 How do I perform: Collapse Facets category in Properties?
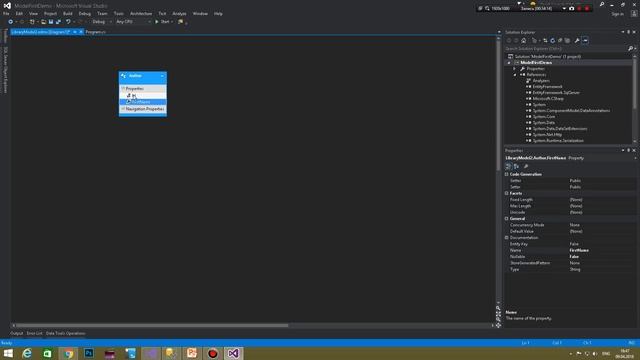[507, 193]
